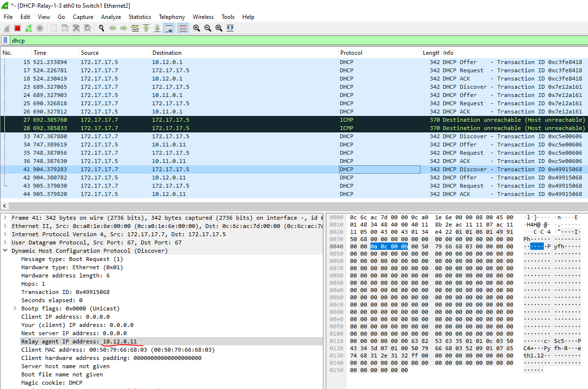Toggle auto-scroll during live capture

pyautogui.click(x=169, y=29)
